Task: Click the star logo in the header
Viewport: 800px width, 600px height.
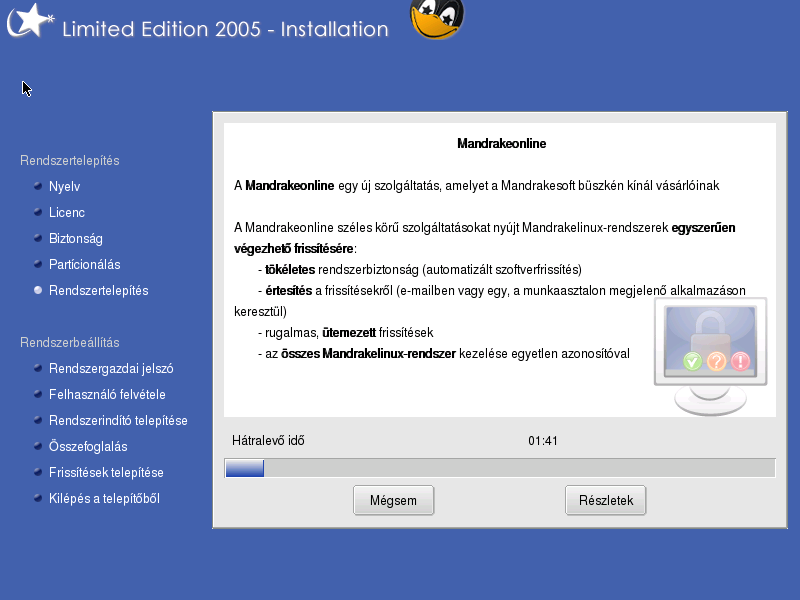Action: coord(31,21)
